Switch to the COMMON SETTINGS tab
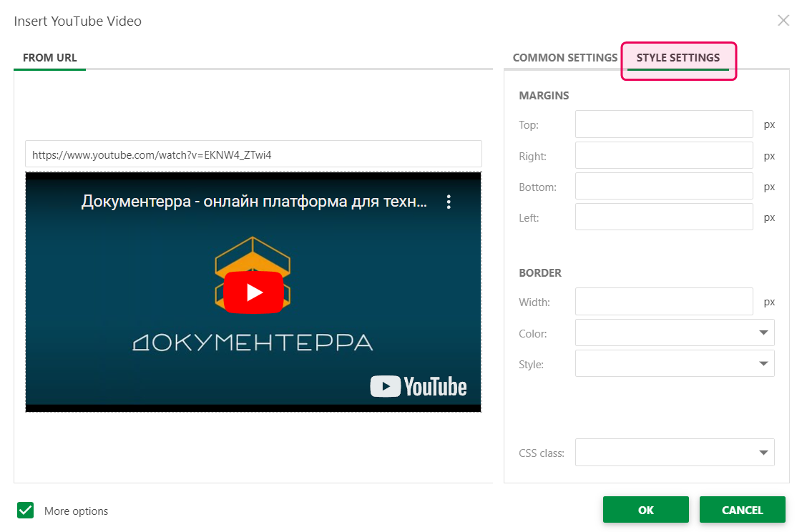Image resolution: width=802 pixels, height=532 pixels. click(x=564, y=57)
